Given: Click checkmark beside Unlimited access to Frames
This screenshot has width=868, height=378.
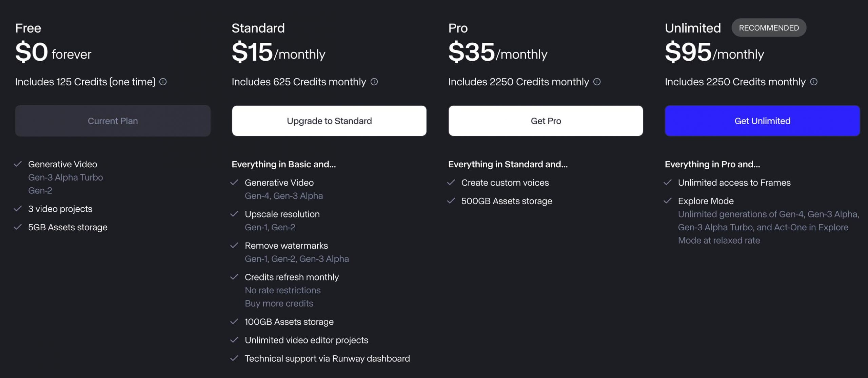Looking at the screenshot, I should (x=668, y=183).
